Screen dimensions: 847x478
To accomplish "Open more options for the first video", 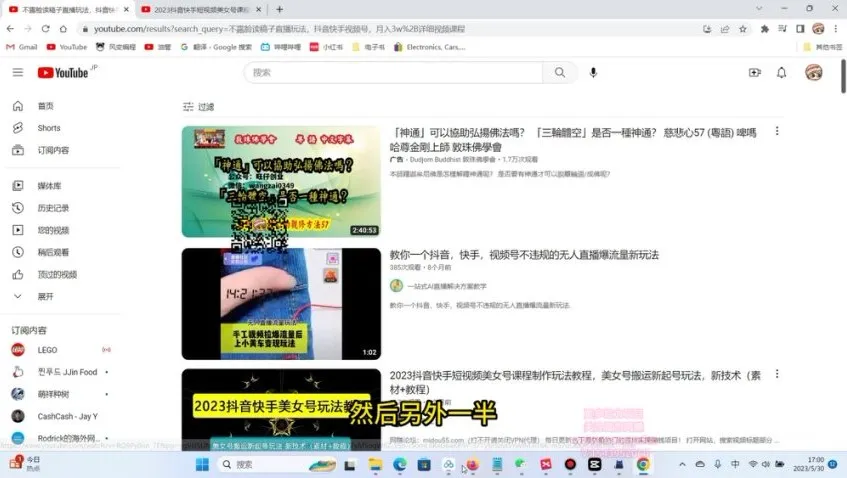I will tap(777, 131).
